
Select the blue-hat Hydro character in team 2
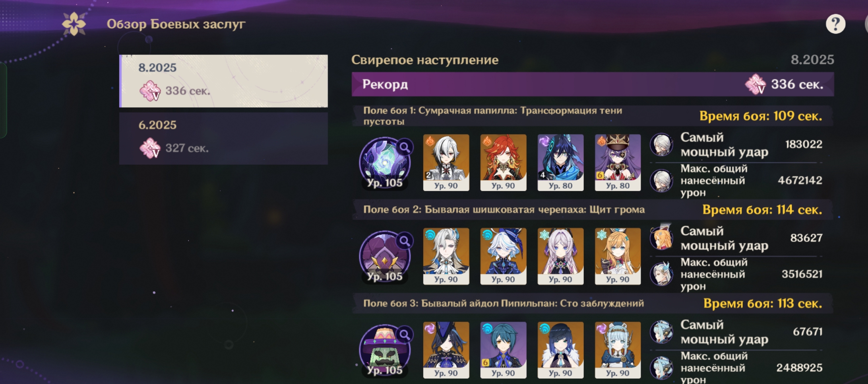503,256
